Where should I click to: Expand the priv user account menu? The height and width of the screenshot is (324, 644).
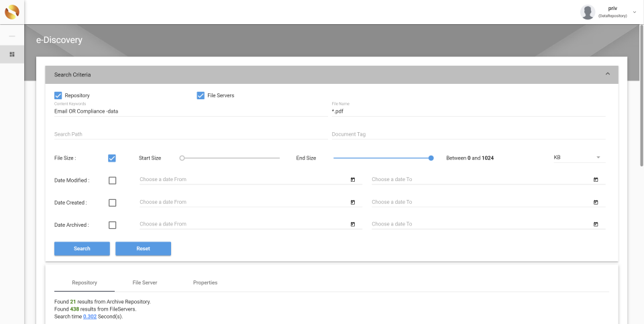635,12
